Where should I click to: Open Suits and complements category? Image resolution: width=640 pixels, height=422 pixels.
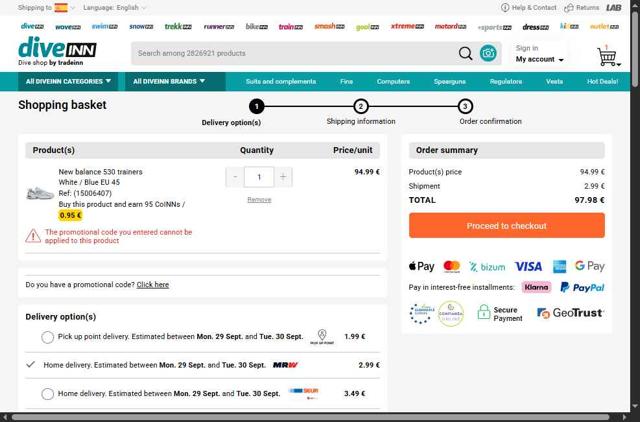281,81
